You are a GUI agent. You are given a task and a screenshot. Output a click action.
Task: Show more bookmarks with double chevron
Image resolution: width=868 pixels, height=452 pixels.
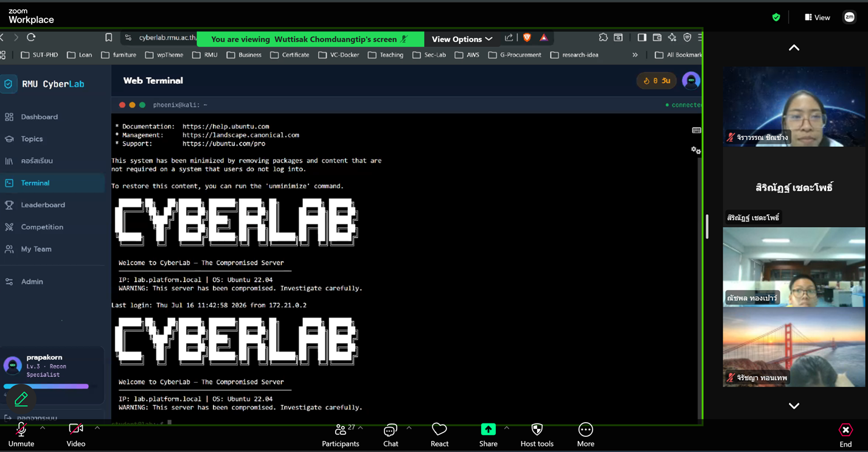point(635,55)
